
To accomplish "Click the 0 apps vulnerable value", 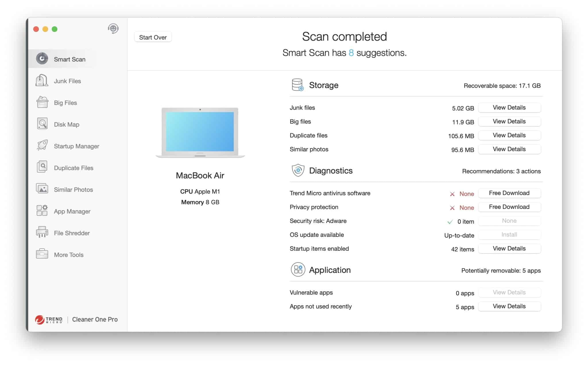I will click(x=465, y=293).
